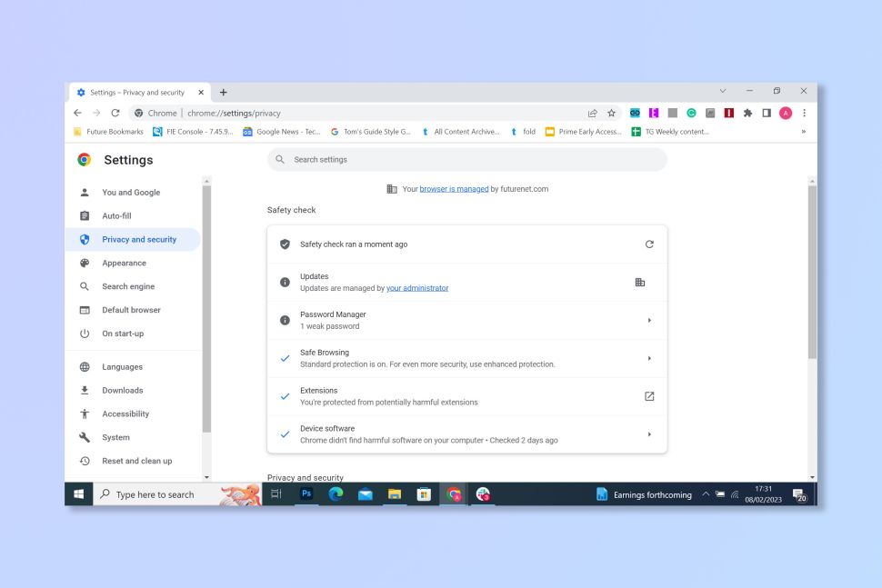Screen dimensions: 882x588
Task: Open Search engine settings section
Action: 134,286
